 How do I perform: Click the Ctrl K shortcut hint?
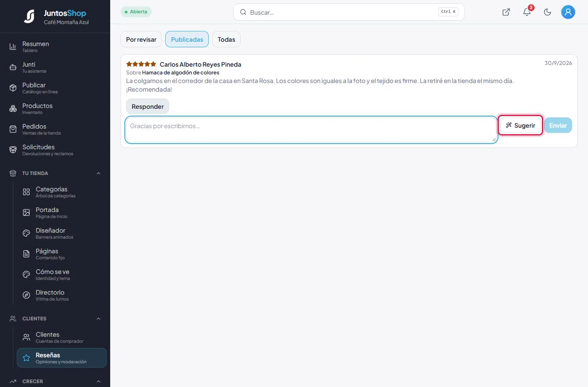(x=448, y=12)
